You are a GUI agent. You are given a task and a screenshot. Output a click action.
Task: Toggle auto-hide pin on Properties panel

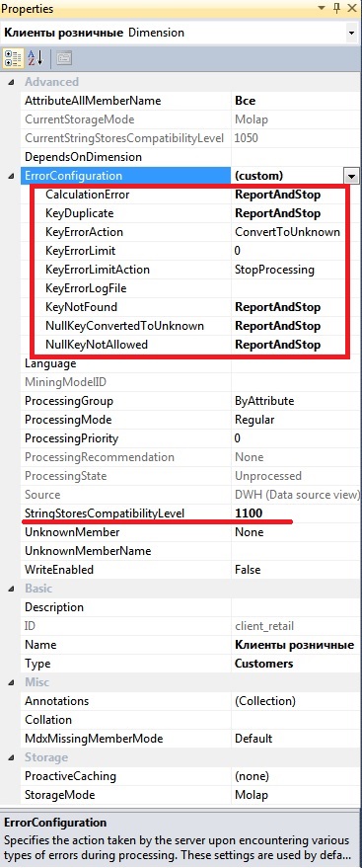coord(337,8)
